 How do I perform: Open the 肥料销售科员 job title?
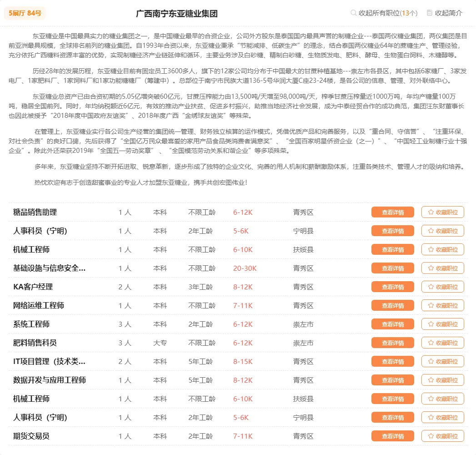pyautogui.click(x=35, y=343)
